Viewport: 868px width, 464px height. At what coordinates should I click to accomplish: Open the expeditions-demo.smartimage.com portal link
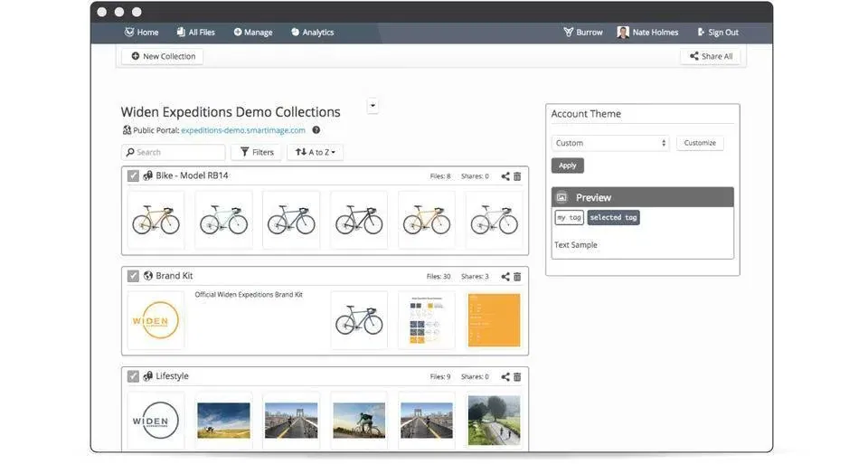[x=243, y=130]
